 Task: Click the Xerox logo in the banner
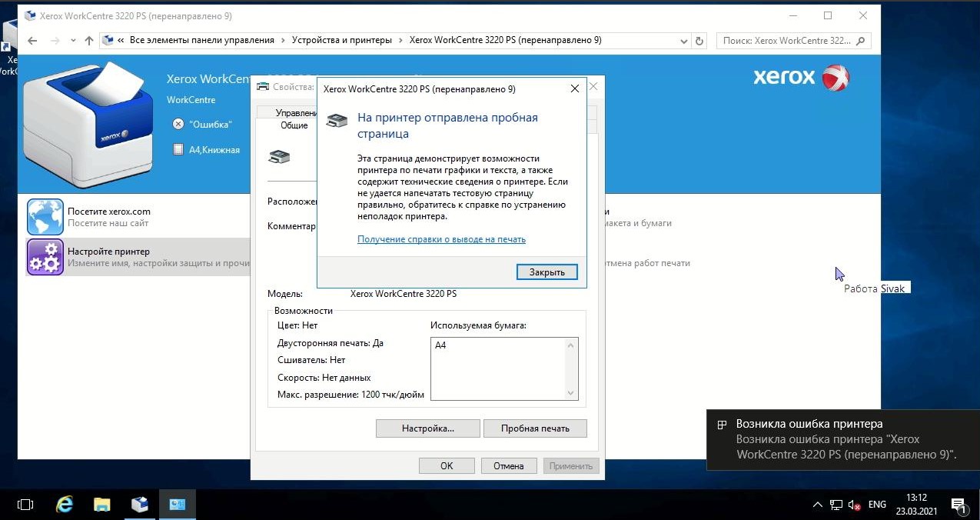800,78
